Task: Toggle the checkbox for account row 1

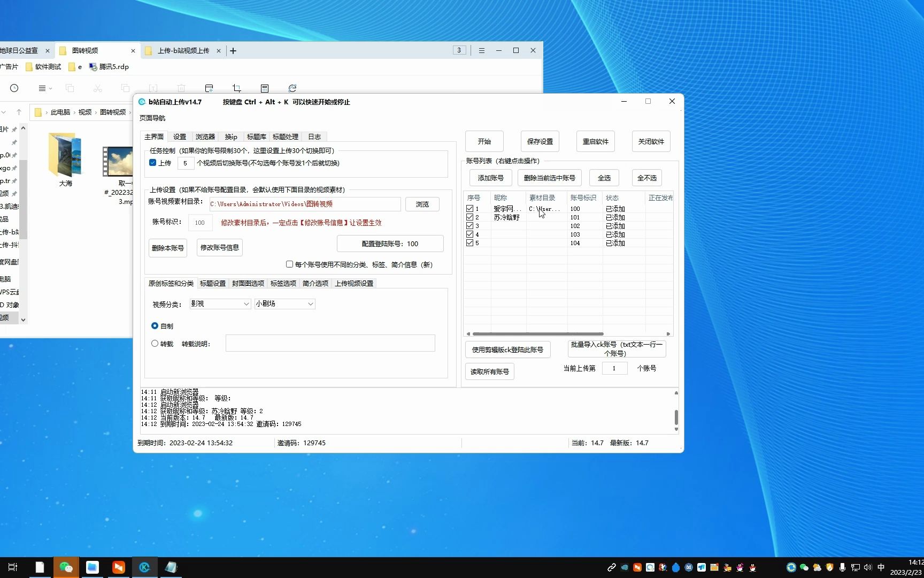Action: [x=469, y=209]
